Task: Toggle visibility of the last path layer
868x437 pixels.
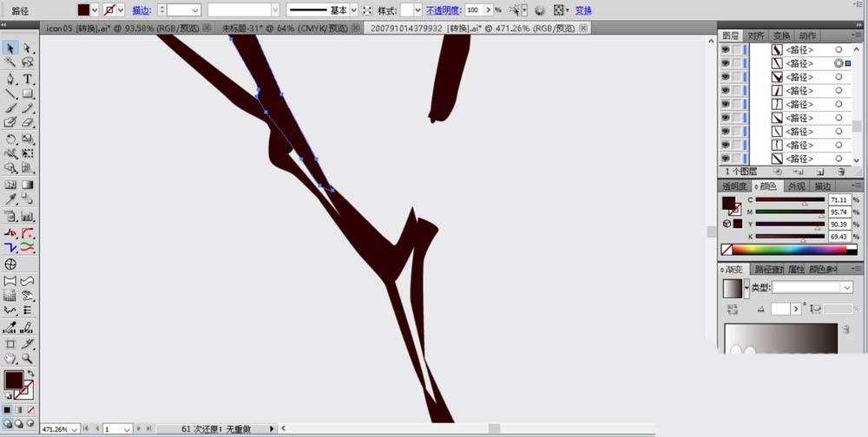Action: coord(725,159)
